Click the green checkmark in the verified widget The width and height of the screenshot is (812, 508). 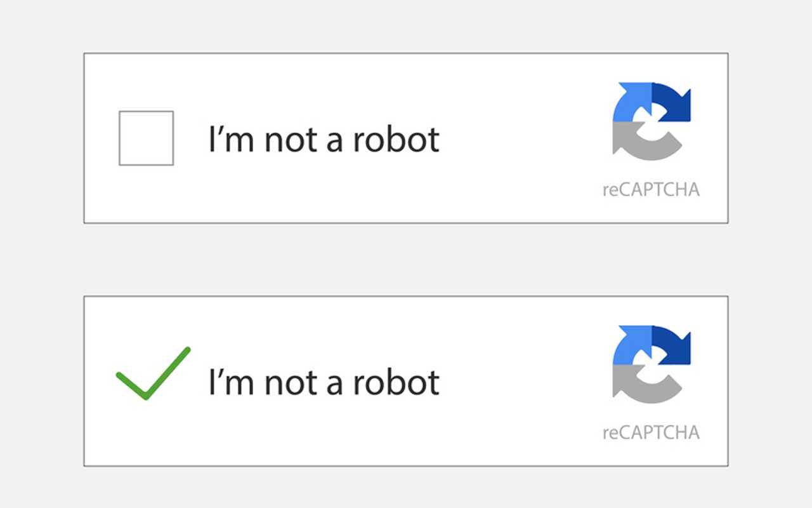click(153, 373)
